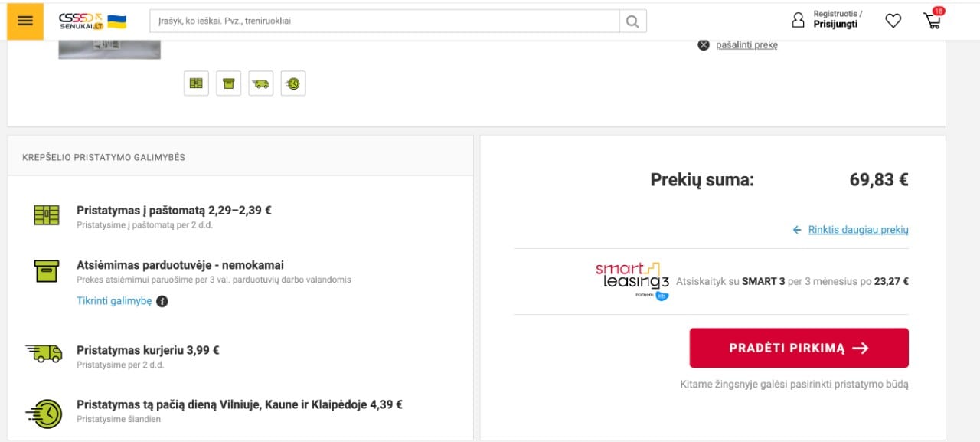Screen dimensions: 980x442
Task: Click small parcel locker delivery icon under product
Action: [196, 83]
